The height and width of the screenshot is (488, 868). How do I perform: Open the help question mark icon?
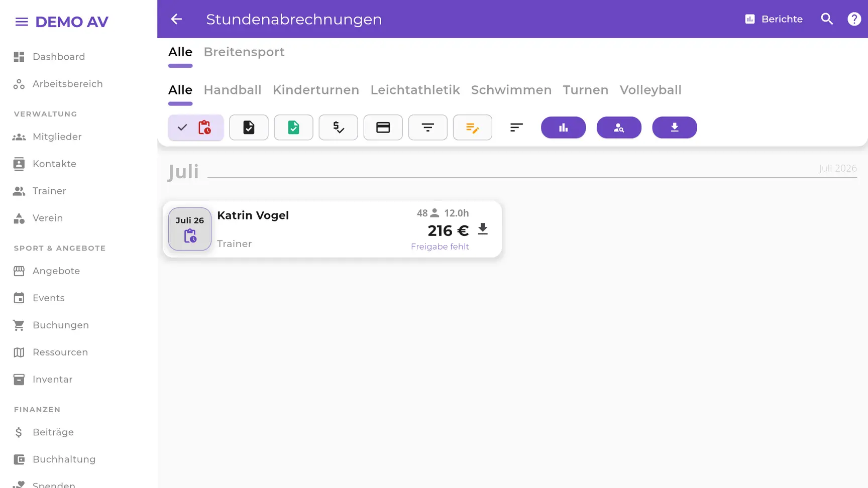coord(854,19)
